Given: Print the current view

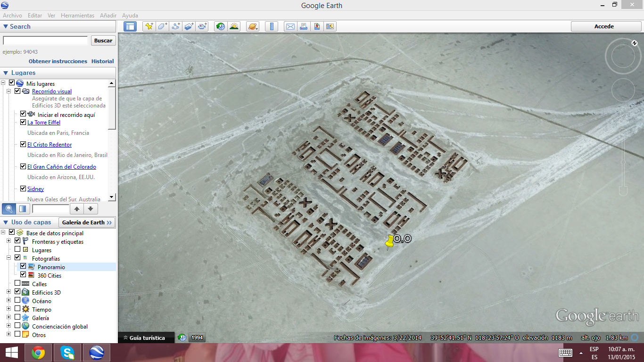Looking at the screenshot, I should click(304, 26).
